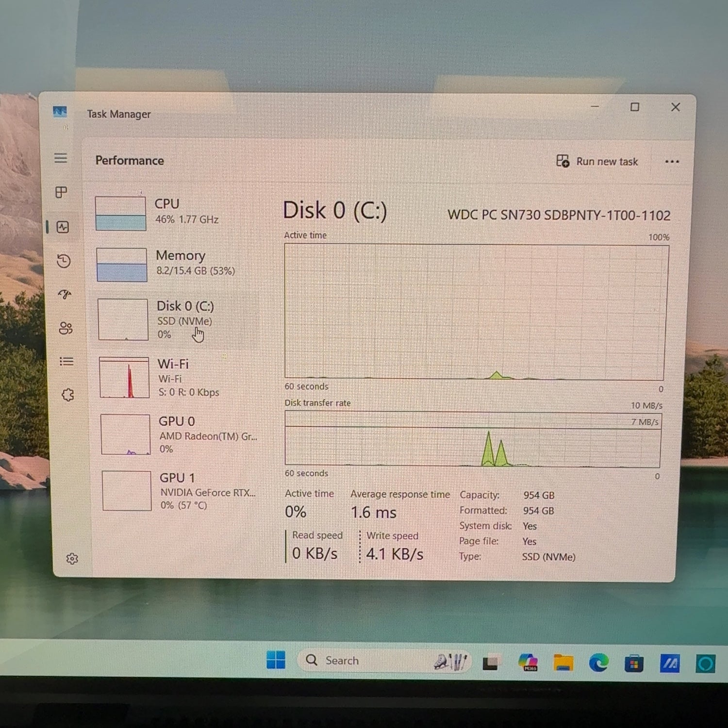Select the Memory performance item
The height and width of the screenshot is (728, 728).
coord(175,264)
